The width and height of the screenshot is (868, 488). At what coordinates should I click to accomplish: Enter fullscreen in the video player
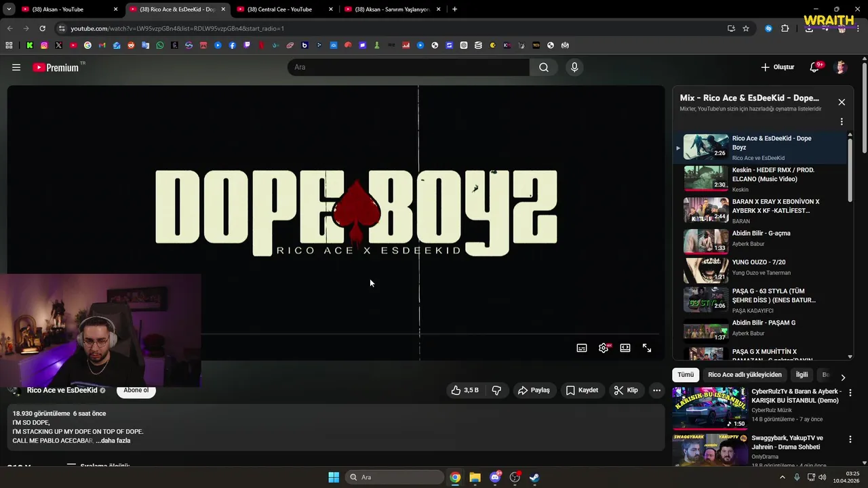647,348
